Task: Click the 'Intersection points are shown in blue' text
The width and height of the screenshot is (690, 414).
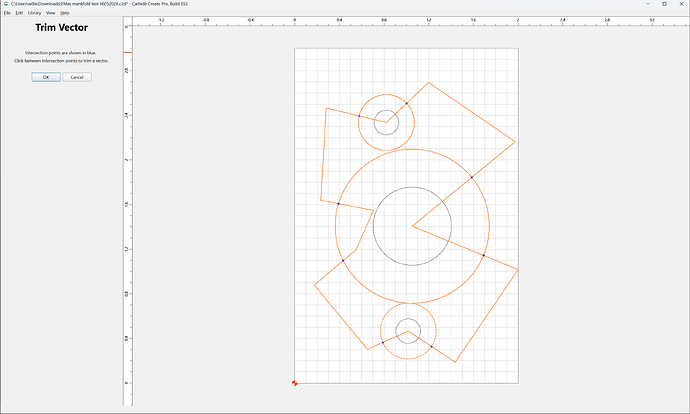Action: tap(61, 53)
